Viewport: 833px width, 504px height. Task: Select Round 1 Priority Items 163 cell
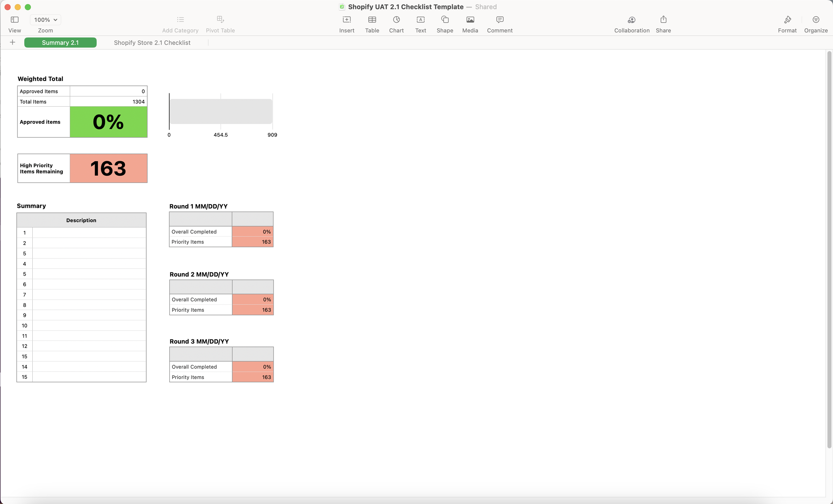pos(253,242)
